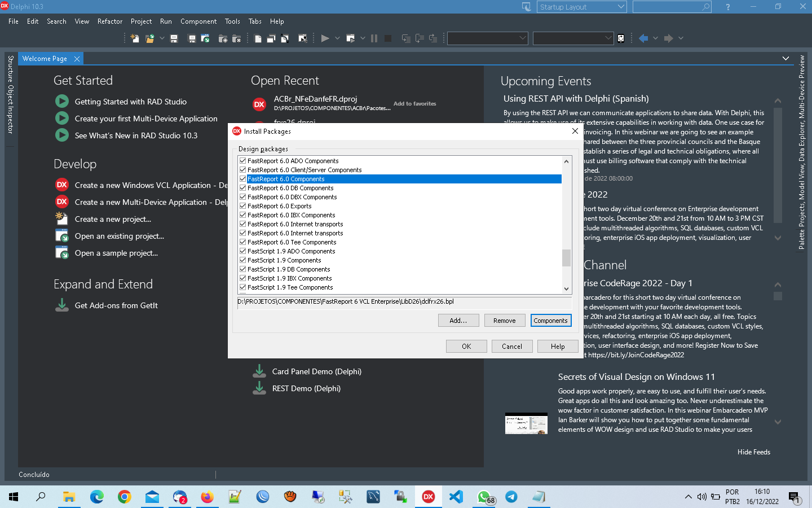
Task: Click the blue Back navigation arrow
Action: tap(643, 38)
